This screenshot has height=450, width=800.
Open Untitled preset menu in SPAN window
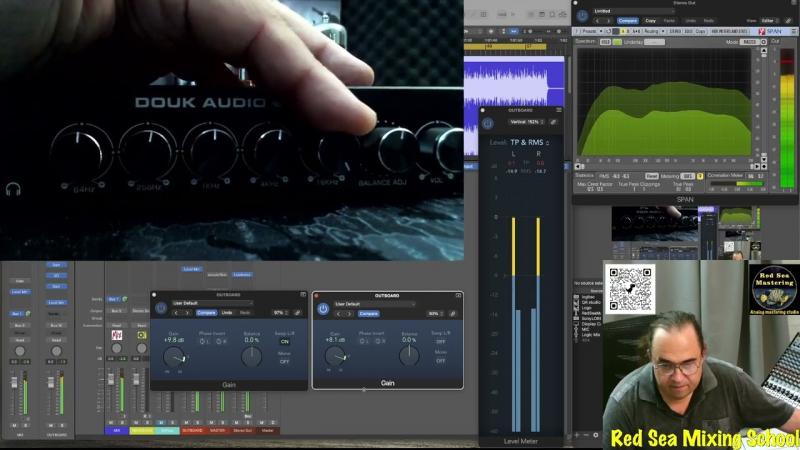point(634,11)
